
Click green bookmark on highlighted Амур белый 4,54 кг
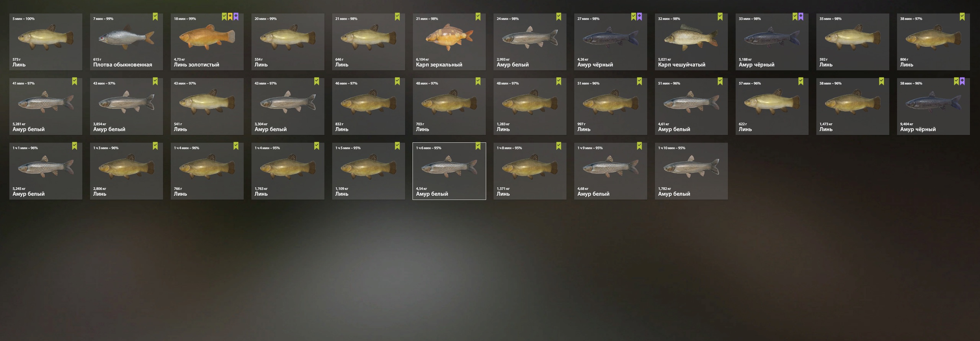point(478,146)
